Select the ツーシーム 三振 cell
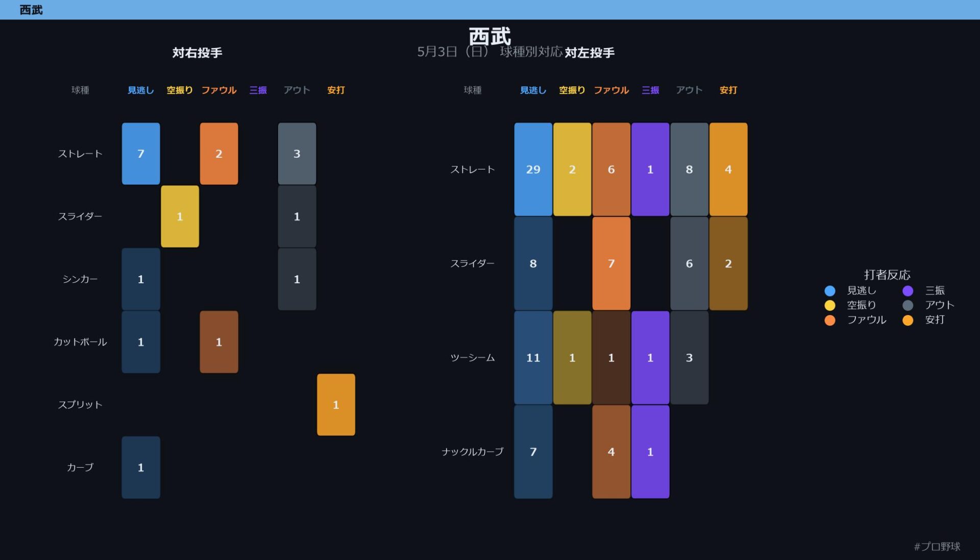This screenshot has width=980, height=560. click(x=650, y=358)
